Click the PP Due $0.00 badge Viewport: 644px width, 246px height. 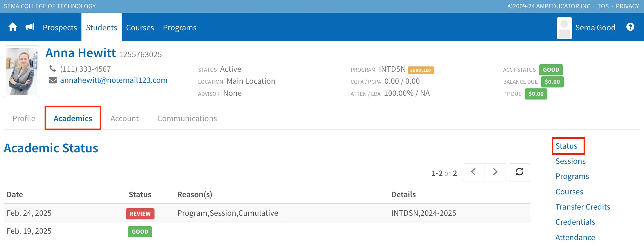coord(536,94)
